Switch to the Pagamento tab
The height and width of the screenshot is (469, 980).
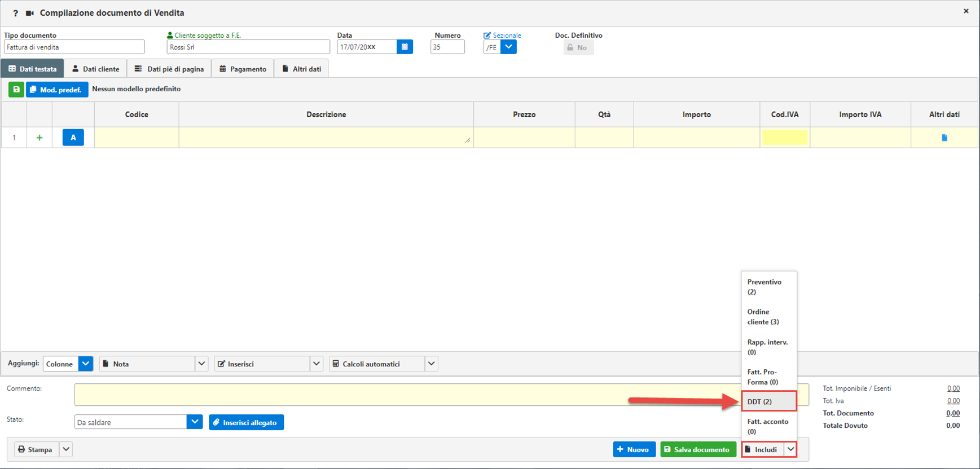point(243,69)
